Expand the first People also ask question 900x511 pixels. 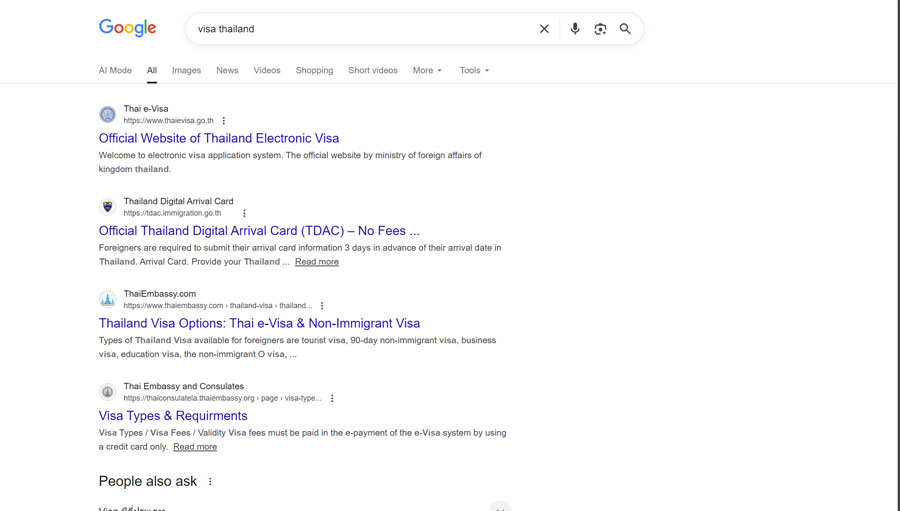500,507
